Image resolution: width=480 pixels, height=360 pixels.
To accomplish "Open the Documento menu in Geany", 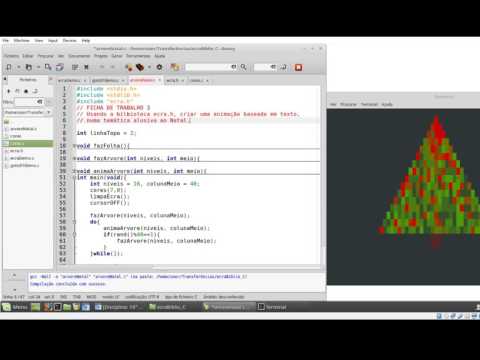I will click(x=79, y=56).
